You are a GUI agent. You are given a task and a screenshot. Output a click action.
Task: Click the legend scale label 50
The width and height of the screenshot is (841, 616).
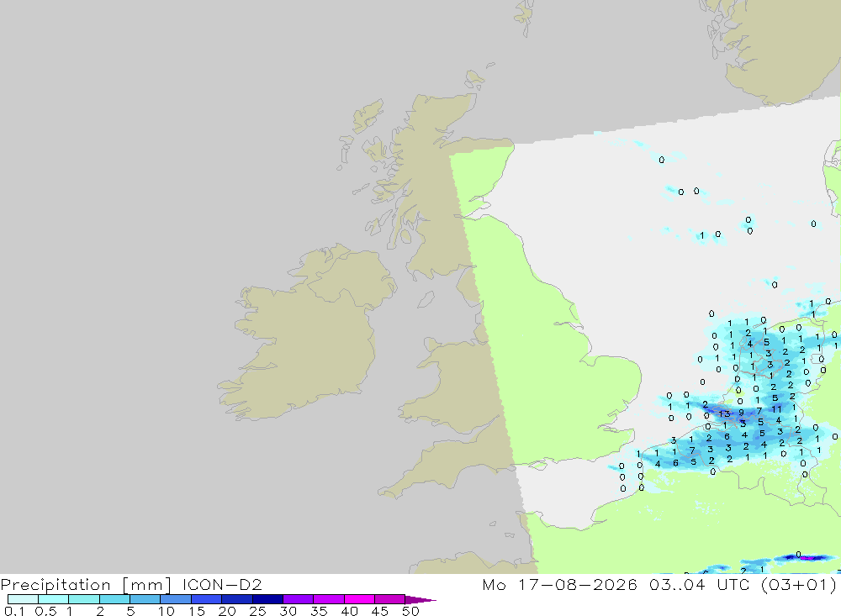click(x=410, y=611)
